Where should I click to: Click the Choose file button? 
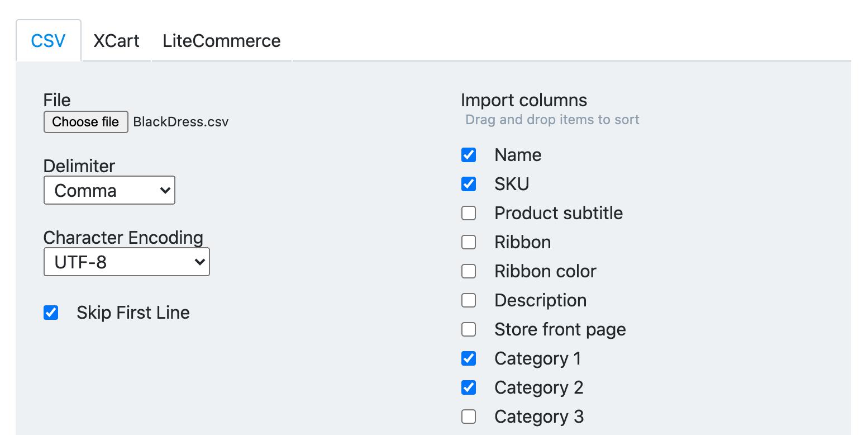85,122
